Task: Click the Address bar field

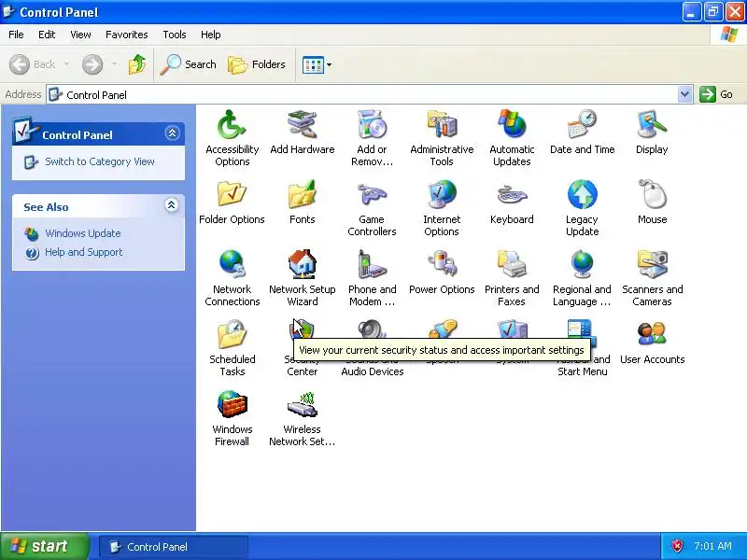Action: click(x=362, y=94)
